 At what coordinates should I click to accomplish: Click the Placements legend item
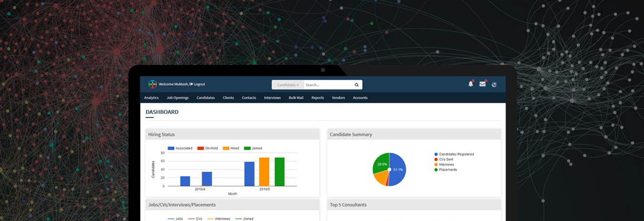pos(446,170)
